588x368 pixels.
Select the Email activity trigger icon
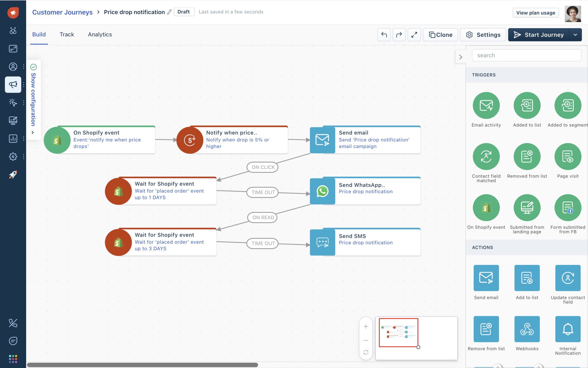pos(486,105)
